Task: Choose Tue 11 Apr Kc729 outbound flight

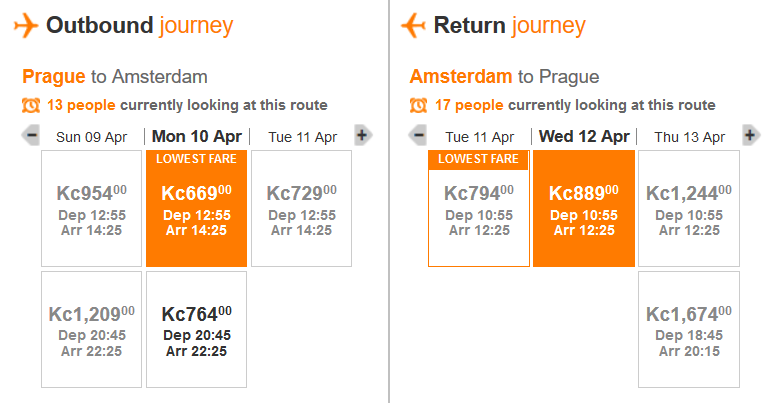Action: tap(301, 209)
